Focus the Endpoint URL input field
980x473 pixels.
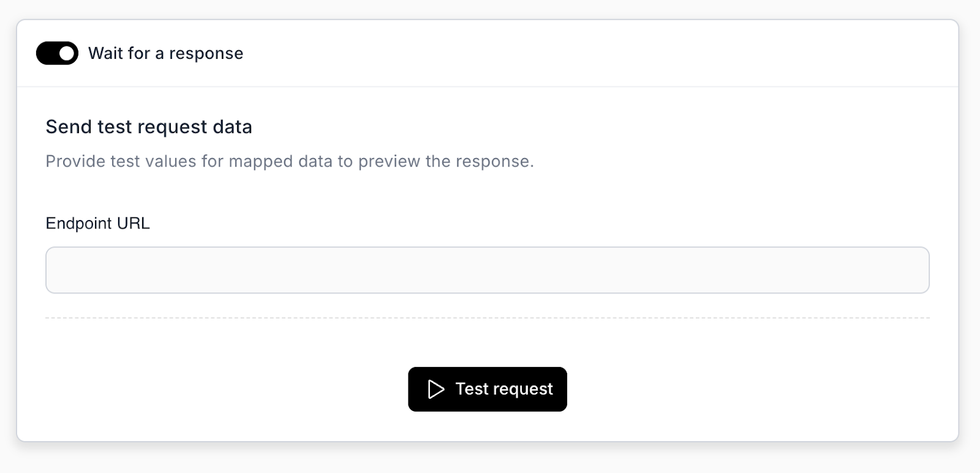(x=487, y=270)
